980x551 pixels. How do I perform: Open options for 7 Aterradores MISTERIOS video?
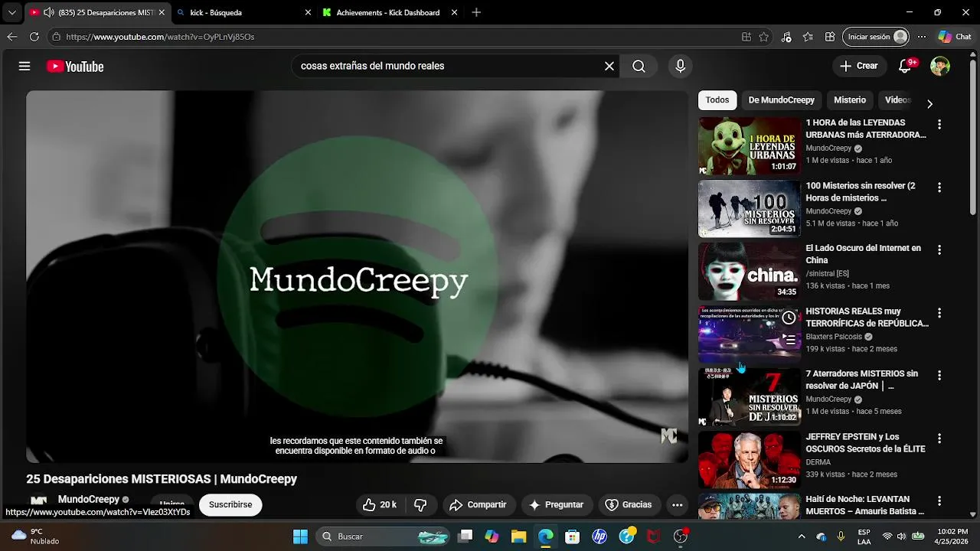pyautogui.click(x=939, y=376)
